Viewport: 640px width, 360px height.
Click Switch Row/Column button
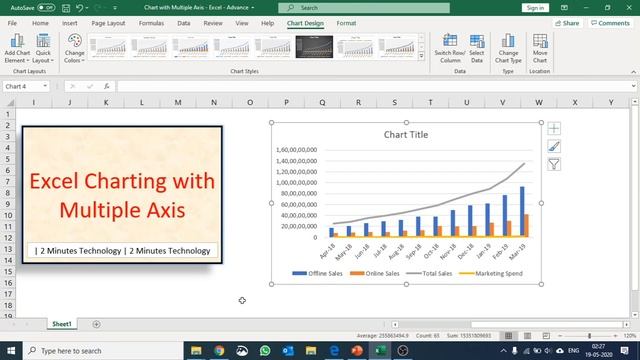click(450, 49)
